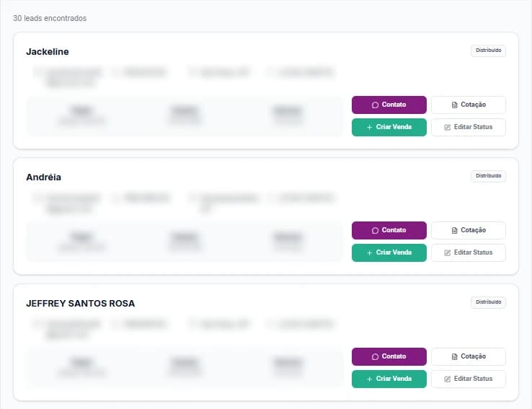Click Editar Status on Andréia card
This screenshot has height=409, width=532.
tap(469, 252)
